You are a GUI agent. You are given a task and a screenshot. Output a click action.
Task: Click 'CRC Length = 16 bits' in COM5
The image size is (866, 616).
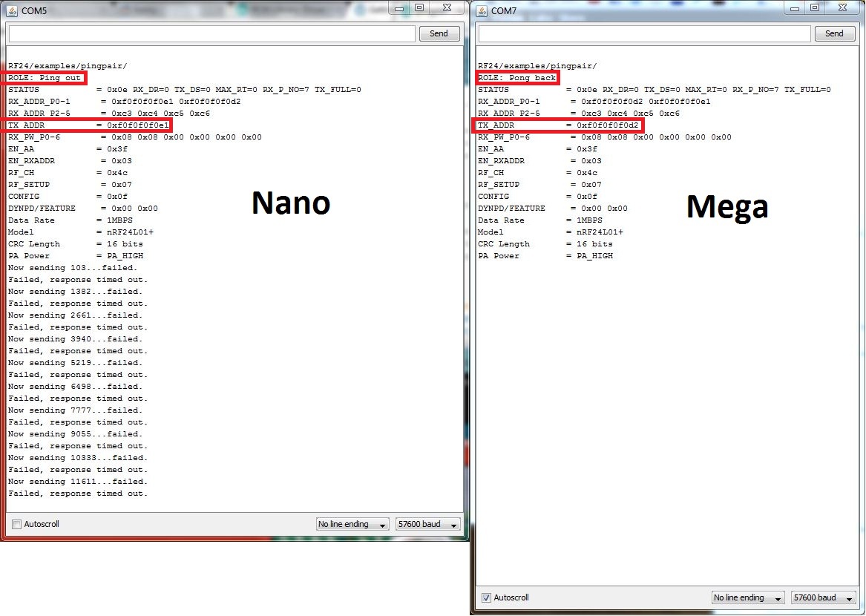tap(75, 244)
